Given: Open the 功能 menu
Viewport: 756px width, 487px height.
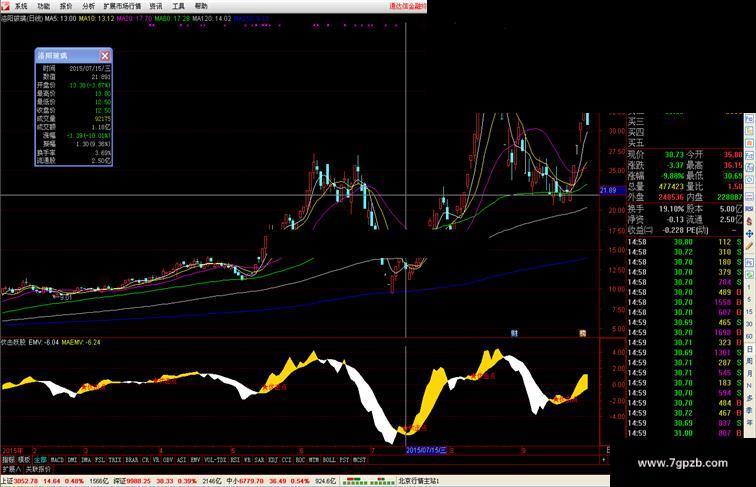Looking at the screenshot, I should click(43, 6).
